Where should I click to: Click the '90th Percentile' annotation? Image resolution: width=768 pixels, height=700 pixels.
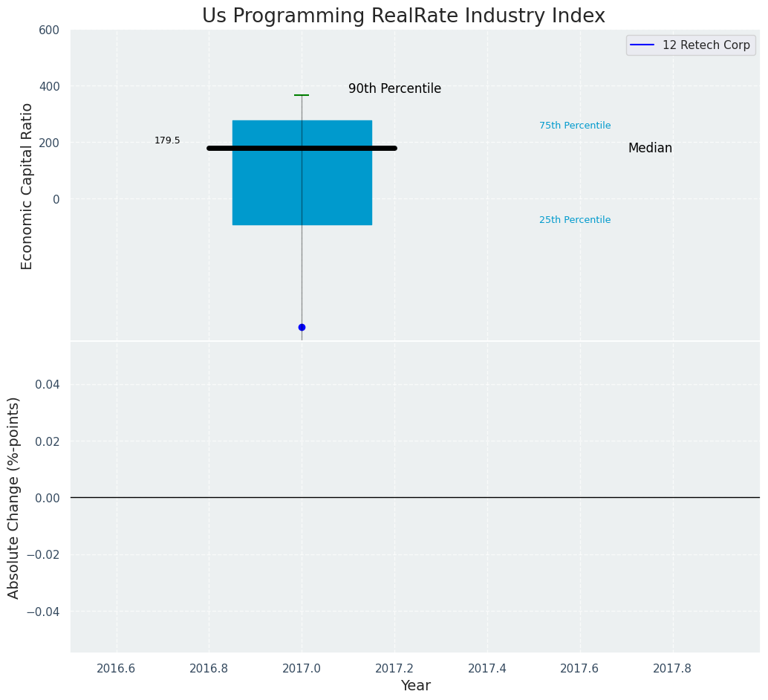pos(394,89)
